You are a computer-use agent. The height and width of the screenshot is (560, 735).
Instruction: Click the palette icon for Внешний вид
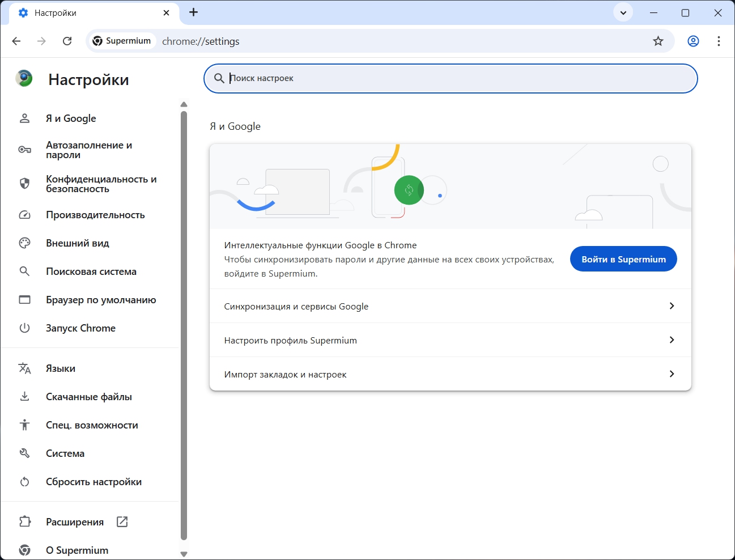[24, 243]
